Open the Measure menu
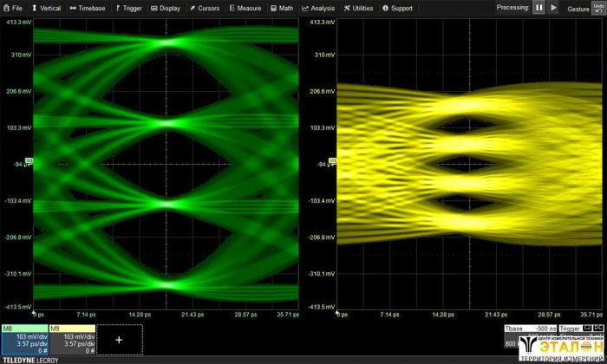 (245, 8)
